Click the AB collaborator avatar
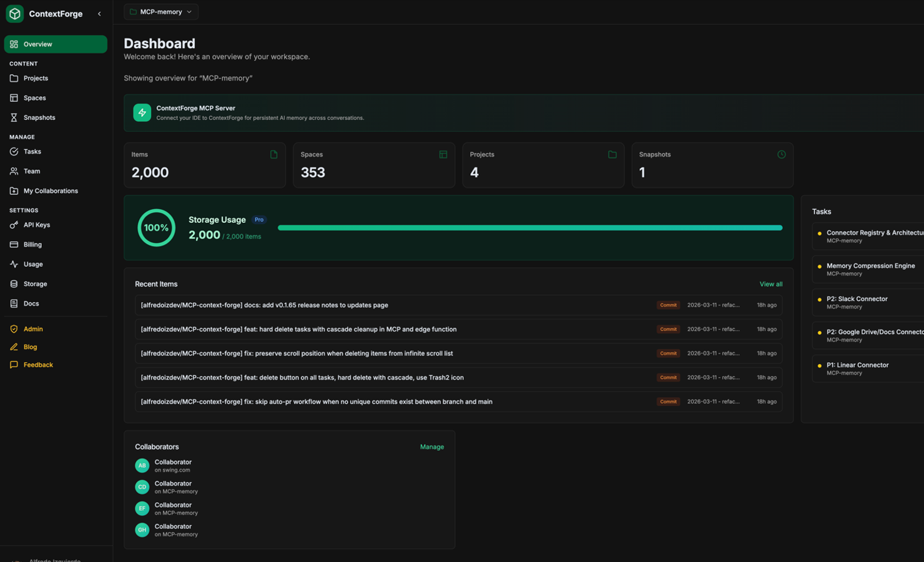The height and width of the screenshot is (562, 924). click(142, 465)
